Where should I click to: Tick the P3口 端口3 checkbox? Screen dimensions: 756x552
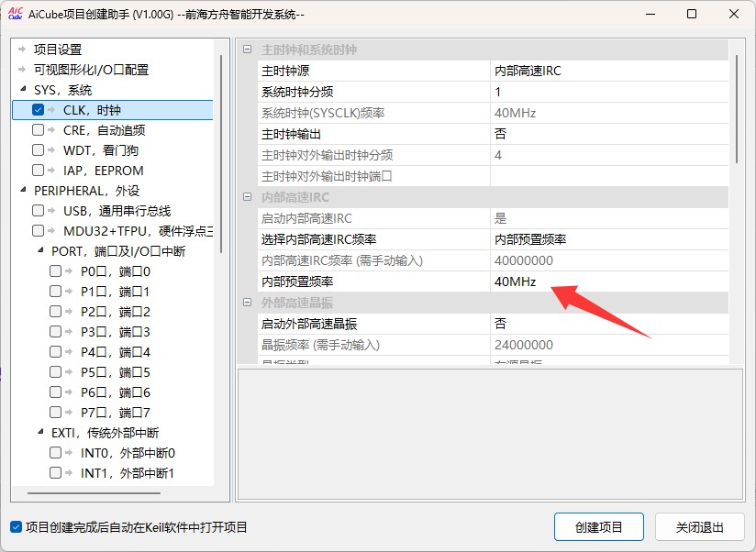click(55, 332)
